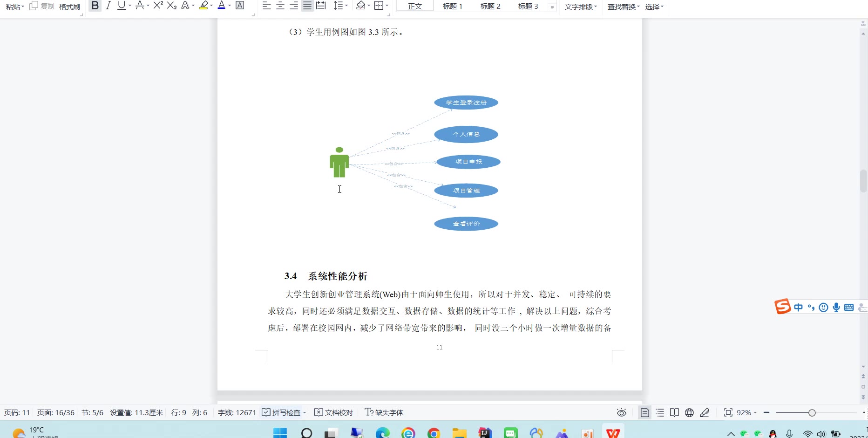Screen dimensions: 868x438
Task: Expand the styles gallery
Action: click(552, 7)
